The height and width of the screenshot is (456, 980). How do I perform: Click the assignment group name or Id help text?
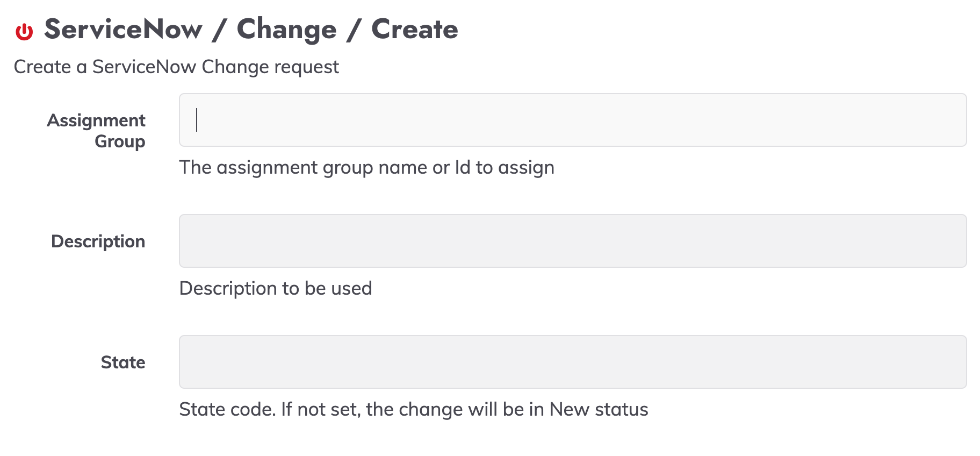click(367, 168)
